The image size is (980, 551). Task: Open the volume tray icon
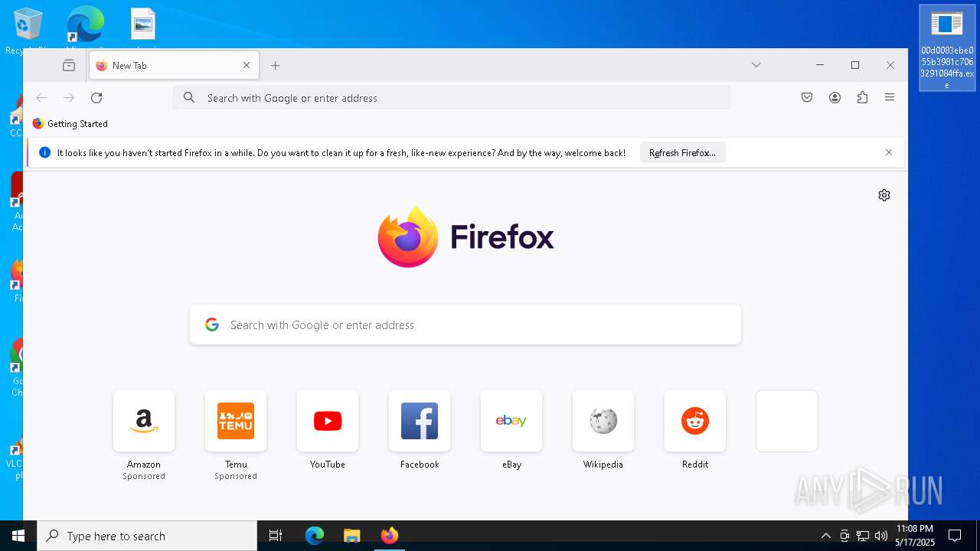pyautogui.click(x=881, y=536)
